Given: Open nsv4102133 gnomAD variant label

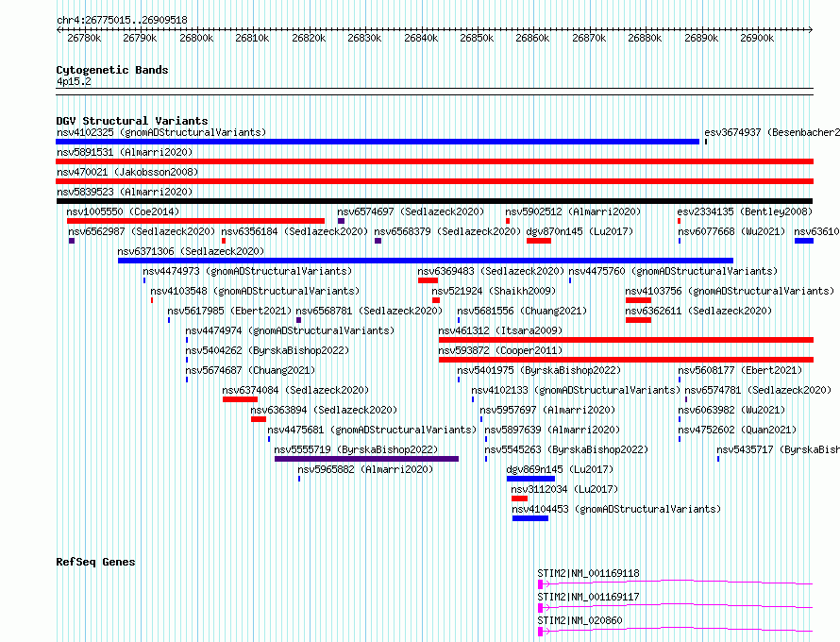Looking at the screenshot, I should 576,390.
